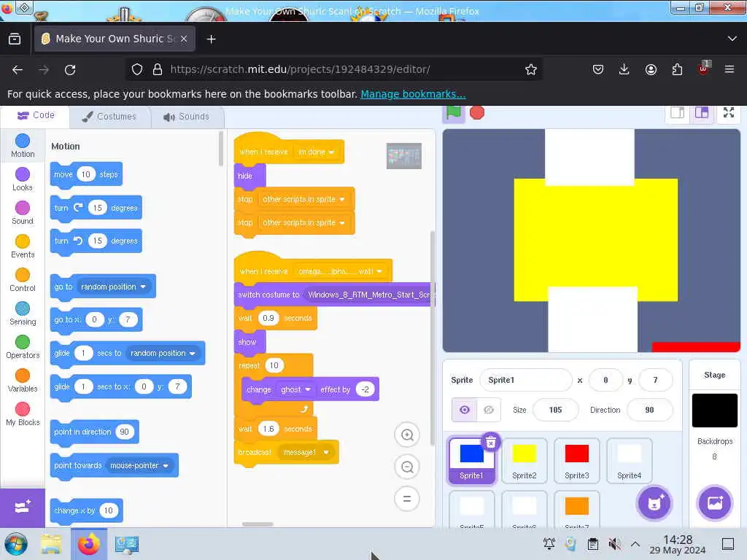Switch to the Costumes tab
The height and width of the screenshot is (560, 747).
(x=109, y=117)
